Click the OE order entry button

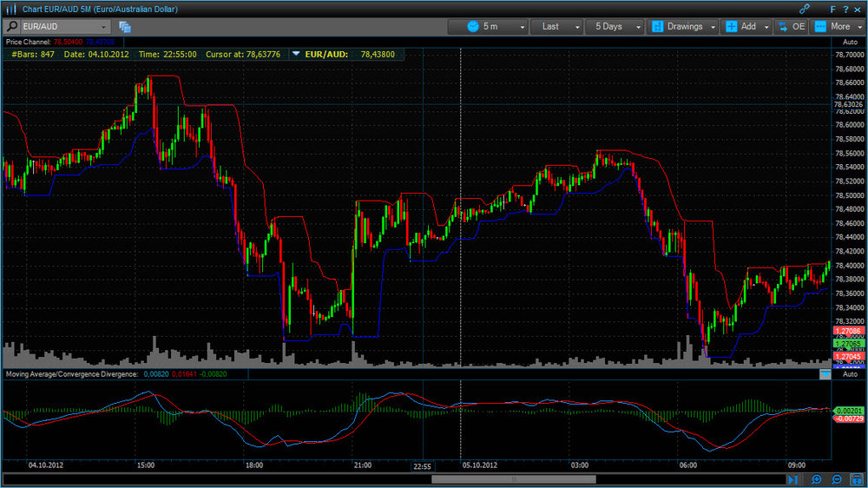[792, 27]
